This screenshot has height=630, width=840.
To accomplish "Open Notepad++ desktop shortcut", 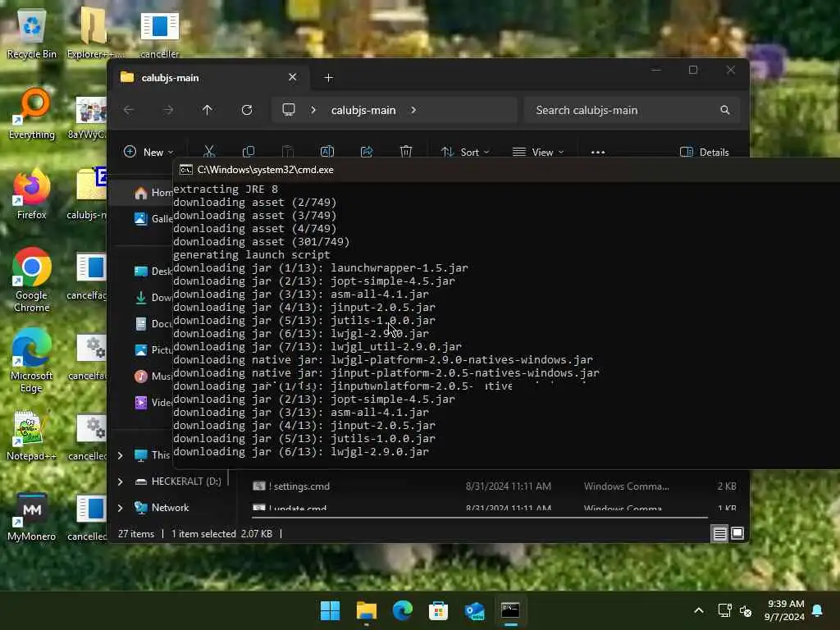I will (x=32, y=436).
